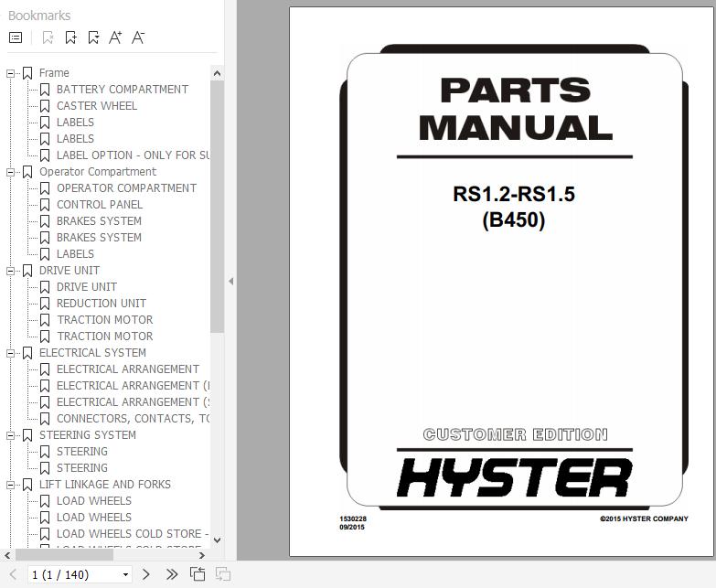Click the BATTERY COMPARTMENT bookmark icon

tap(45, 90)
